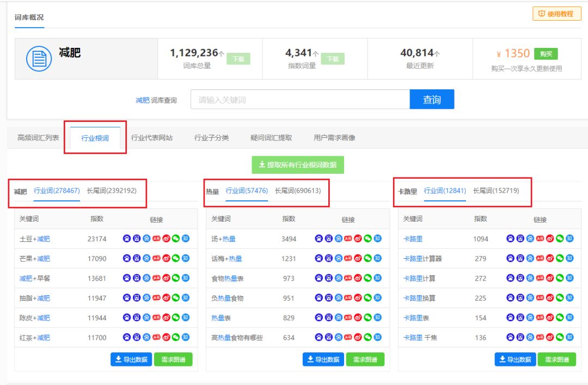Open light blue Baidu paw for 抽脂+减肥
This screenshot has height=385, width=588.
point(146,298)
